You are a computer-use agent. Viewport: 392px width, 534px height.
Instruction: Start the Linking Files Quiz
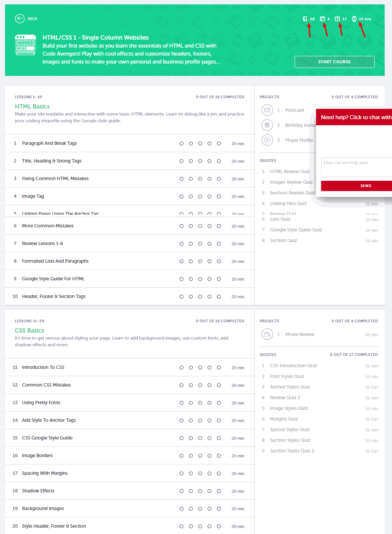coord(288,203)
